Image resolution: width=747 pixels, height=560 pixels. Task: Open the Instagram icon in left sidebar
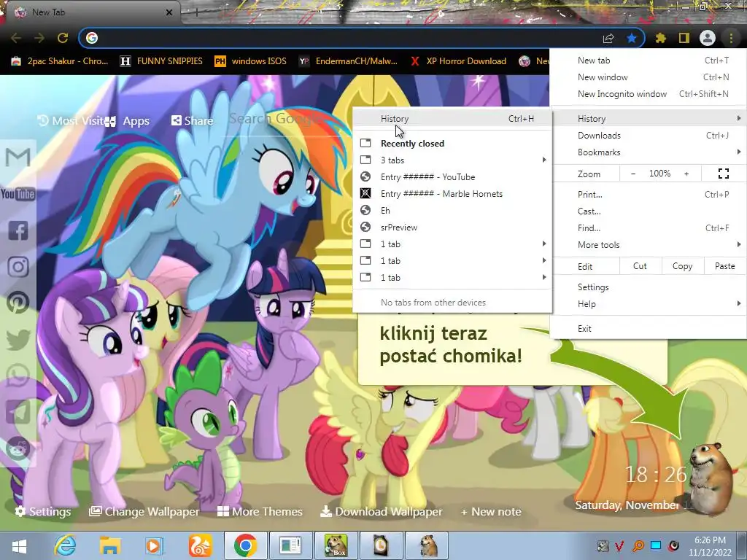pyautogui.click(x=18, y=267)
